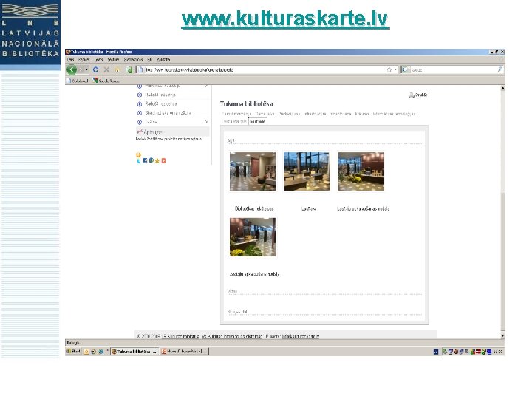The width and height of the screenshot is (532, 399).
Task: Open the Vēsture menu
Action: click(113, 59)
